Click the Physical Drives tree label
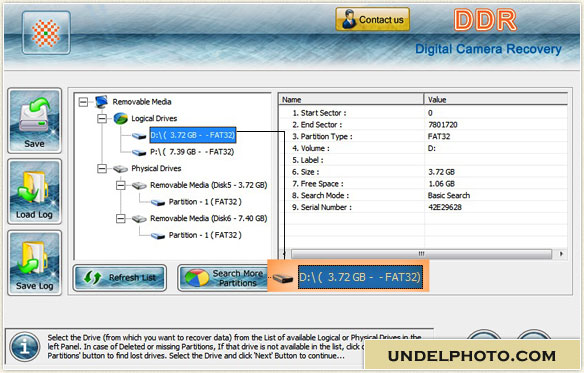 (156, 168)
